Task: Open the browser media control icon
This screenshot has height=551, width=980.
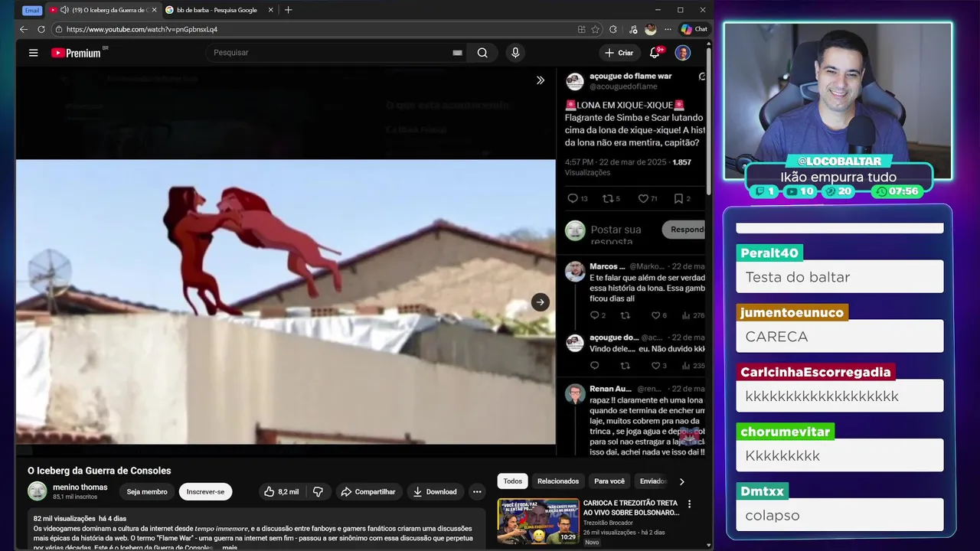Action: [632, 29]
